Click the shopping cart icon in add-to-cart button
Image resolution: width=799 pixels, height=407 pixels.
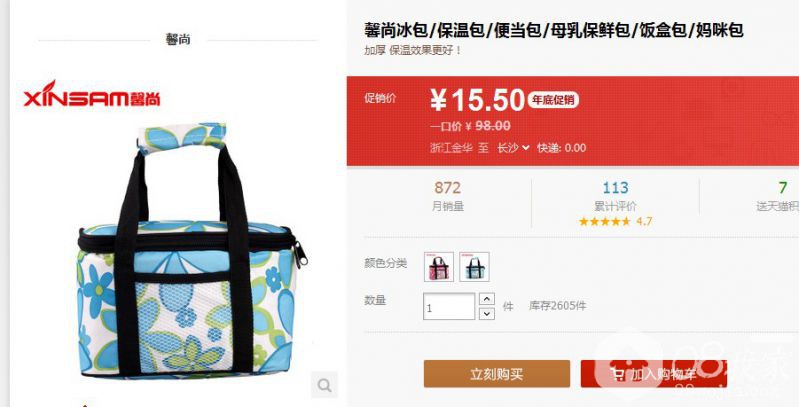pos(618,374)
